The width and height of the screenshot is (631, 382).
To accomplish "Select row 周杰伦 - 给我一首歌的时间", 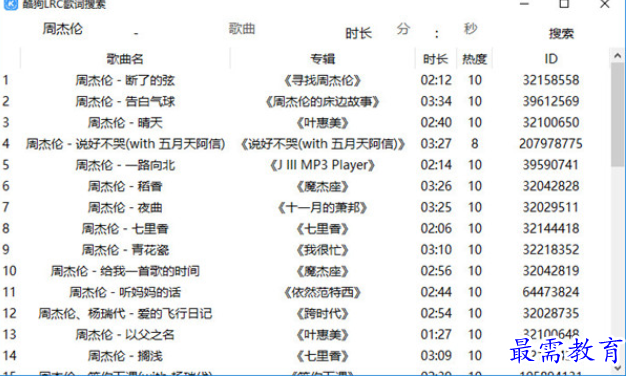I will (305, 271).
